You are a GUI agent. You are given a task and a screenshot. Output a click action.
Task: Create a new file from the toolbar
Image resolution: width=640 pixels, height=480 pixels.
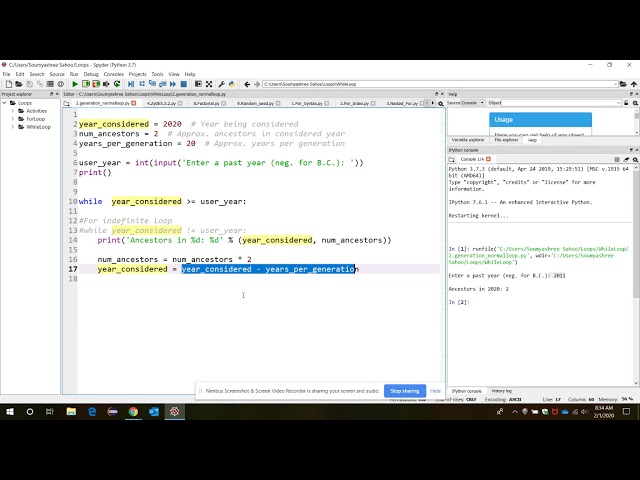pyautogui.click(x=9, y=84)
